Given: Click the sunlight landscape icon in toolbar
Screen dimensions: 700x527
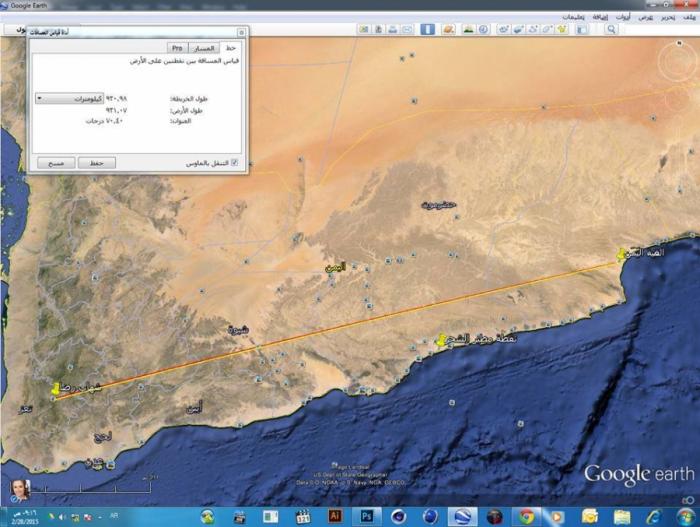Looking at the screenshot, I should click(468, 30).
